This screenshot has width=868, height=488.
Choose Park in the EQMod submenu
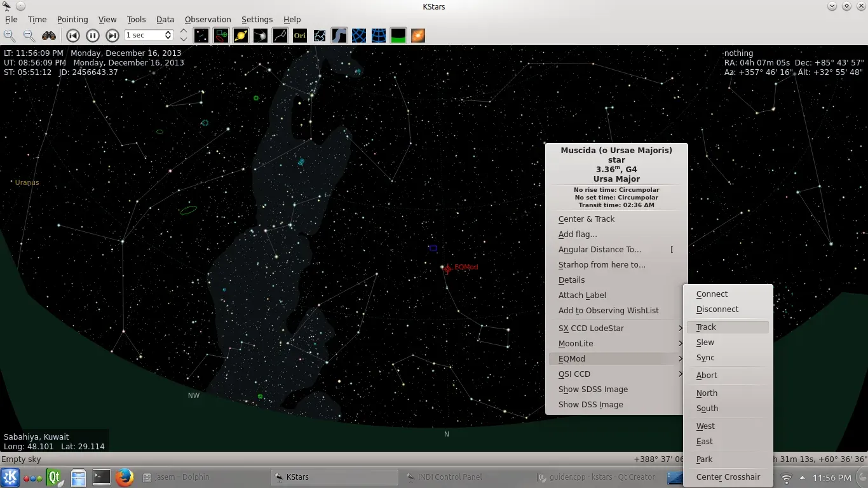click(728, 459)
